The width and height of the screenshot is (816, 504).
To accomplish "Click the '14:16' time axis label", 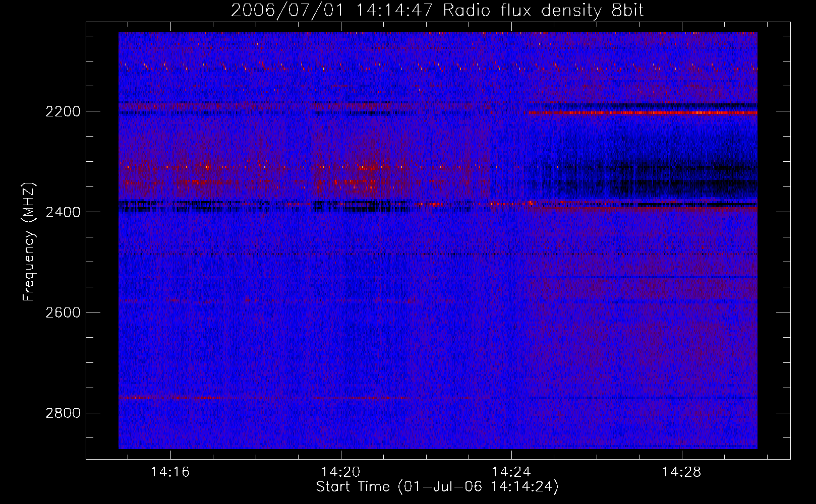I will (170, 472).
